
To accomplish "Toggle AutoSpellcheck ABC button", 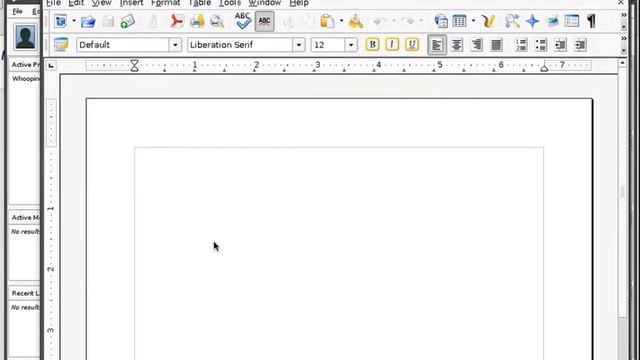I will (x=264, y=21).
